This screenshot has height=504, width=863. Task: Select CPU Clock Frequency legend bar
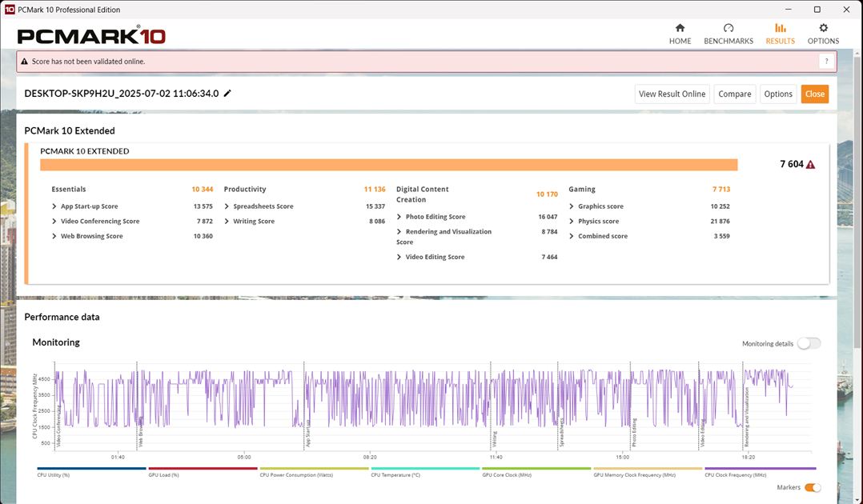[760, 469]
